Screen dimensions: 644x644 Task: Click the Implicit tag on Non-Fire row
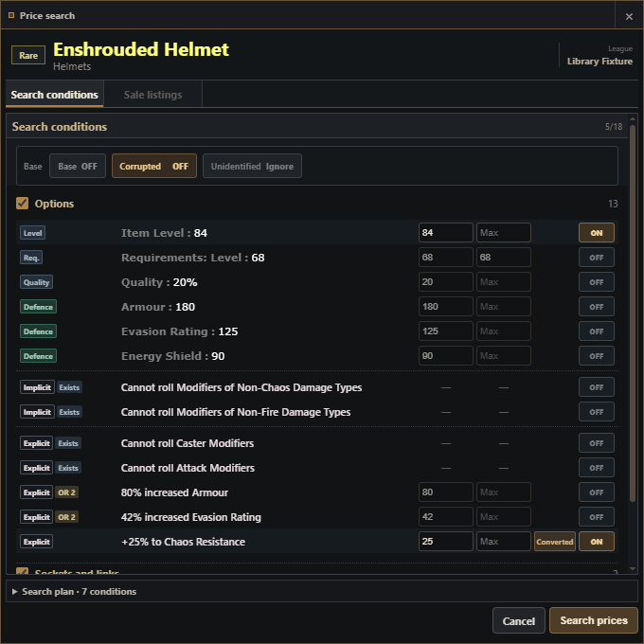tap(37, 412)
